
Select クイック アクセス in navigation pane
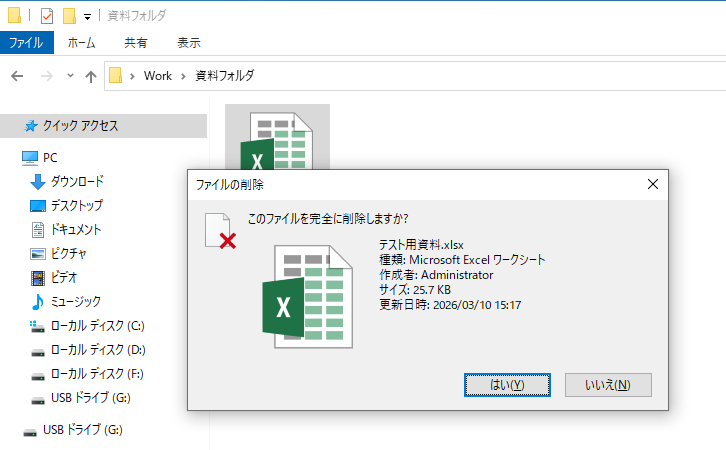tap(103, 125)
